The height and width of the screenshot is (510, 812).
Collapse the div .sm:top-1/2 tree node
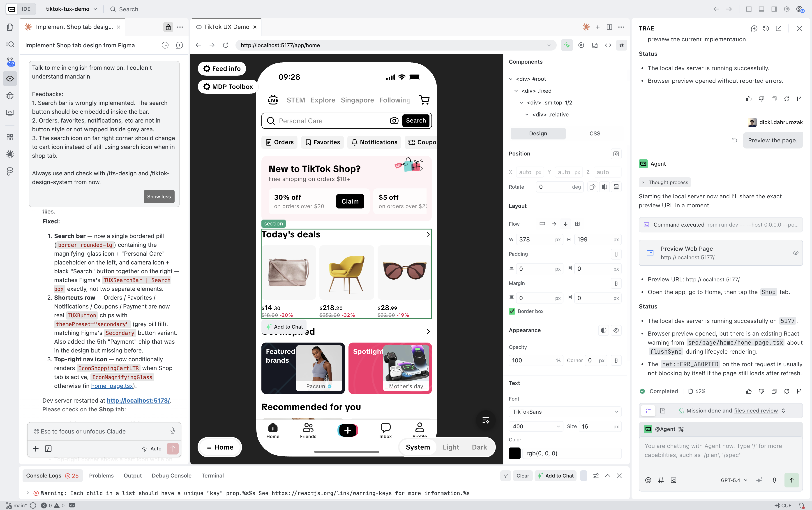521,102
